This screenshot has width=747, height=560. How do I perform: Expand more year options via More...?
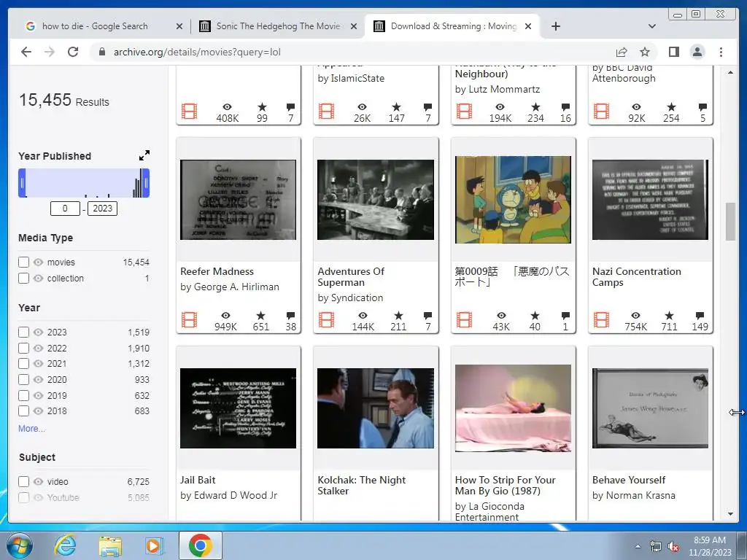point(31,429)
